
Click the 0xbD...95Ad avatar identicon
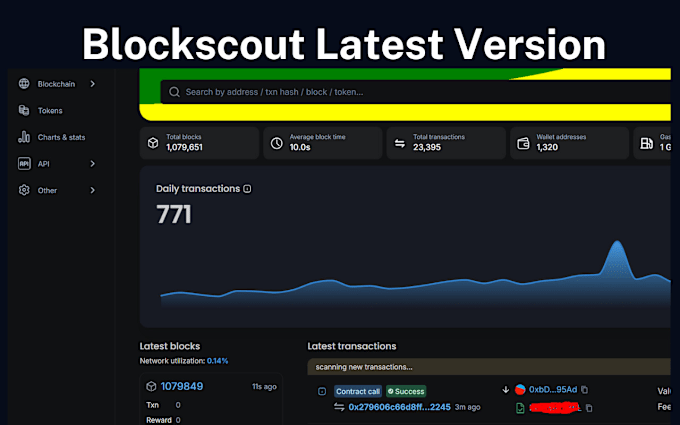pos(520,389)
